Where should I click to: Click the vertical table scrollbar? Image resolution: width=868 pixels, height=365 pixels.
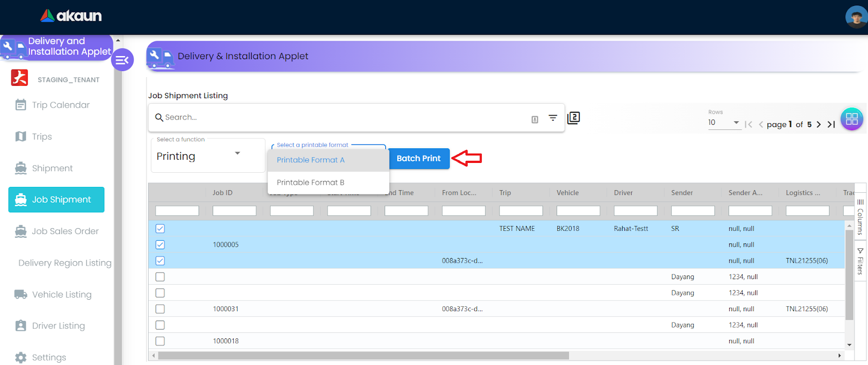click(850, 275)
